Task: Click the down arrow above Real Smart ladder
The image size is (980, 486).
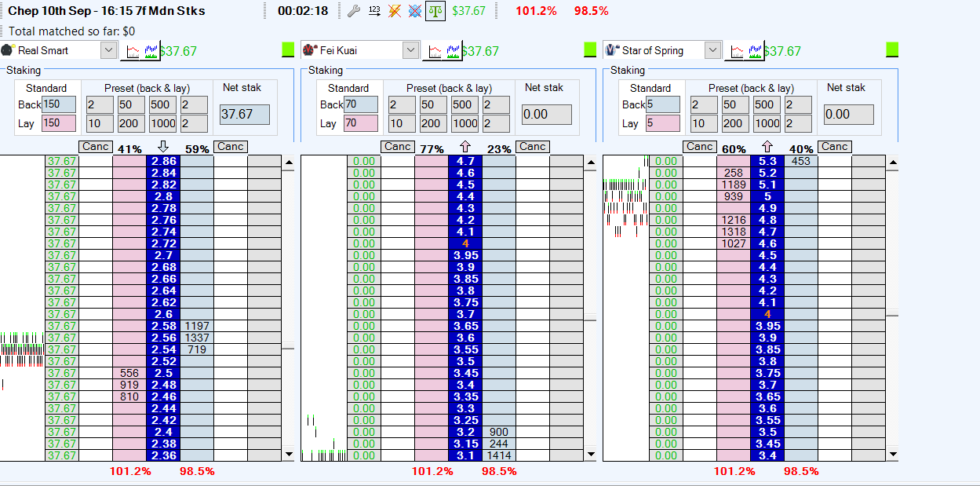Action: tap(162, 147)
